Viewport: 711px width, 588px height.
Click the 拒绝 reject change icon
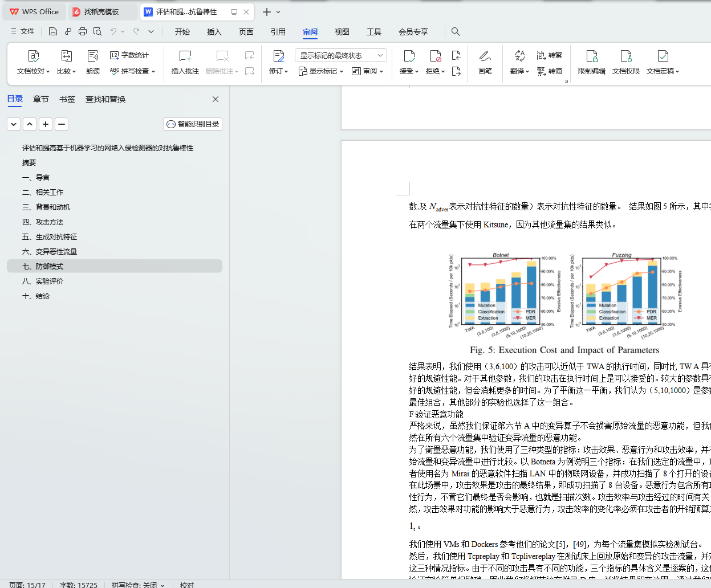click(x=436, y=56)
